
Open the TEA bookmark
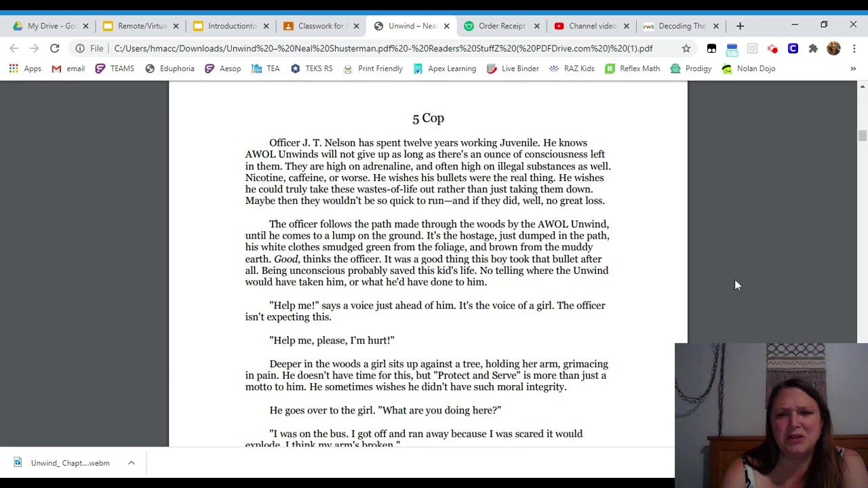pos(265,68)
